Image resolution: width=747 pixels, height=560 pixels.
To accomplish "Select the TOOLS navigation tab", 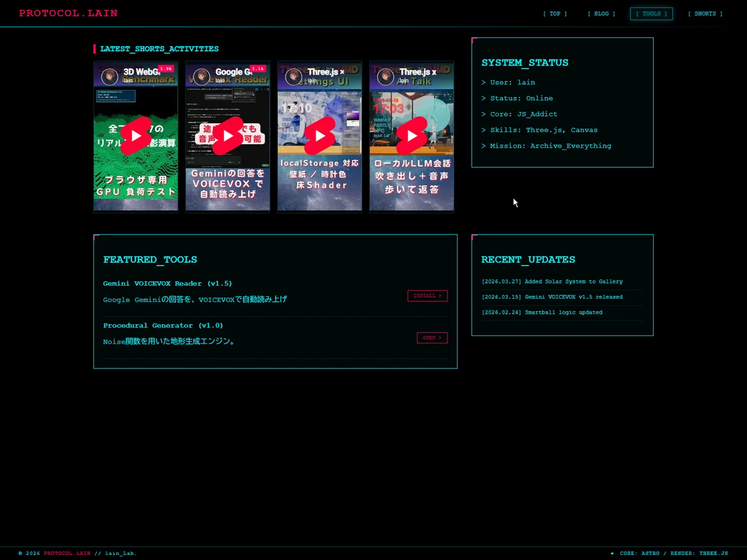I will click(651, 14).
